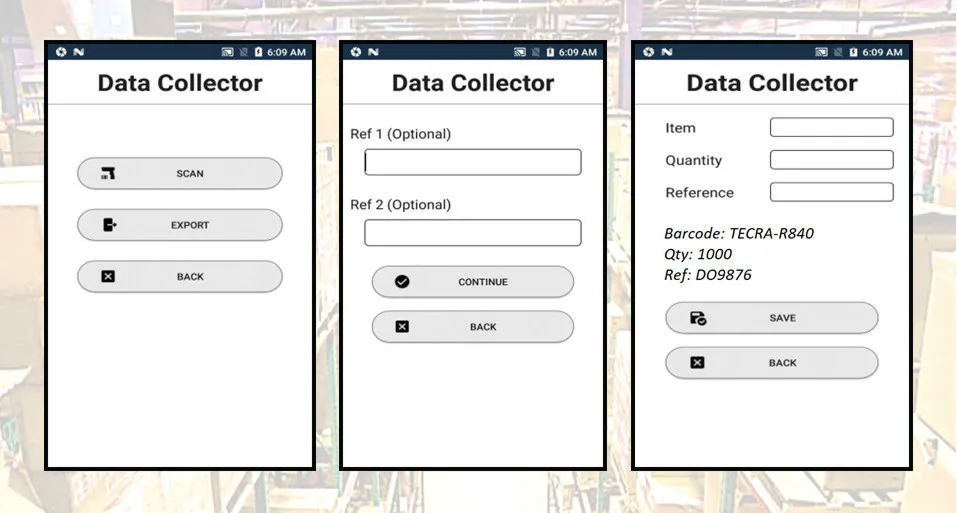This screenshot has width=957, height=513.
Task: Tap the Save disk icon
Action: pyautogui.click(x=698, y=318)
